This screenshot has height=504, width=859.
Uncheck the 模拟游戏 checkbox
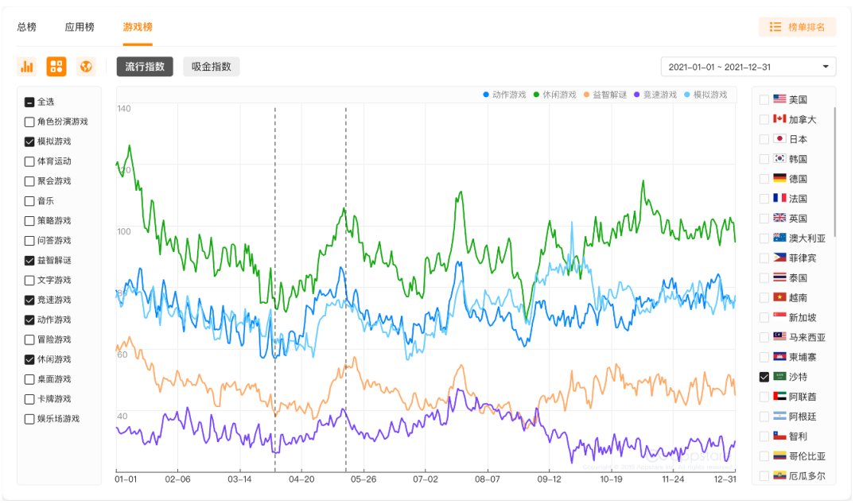pos(29,142)
